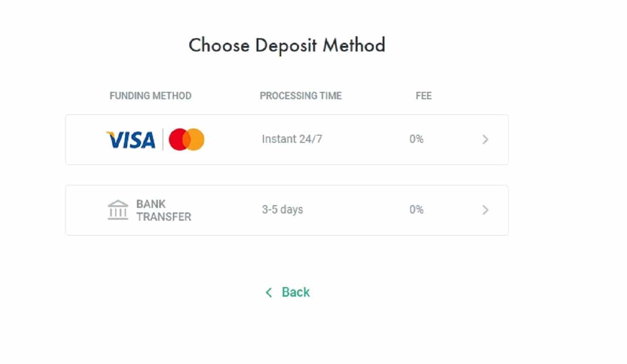627x364 pixels.
Task: Open bank transfer via right chevron
Action: [485, 210]
